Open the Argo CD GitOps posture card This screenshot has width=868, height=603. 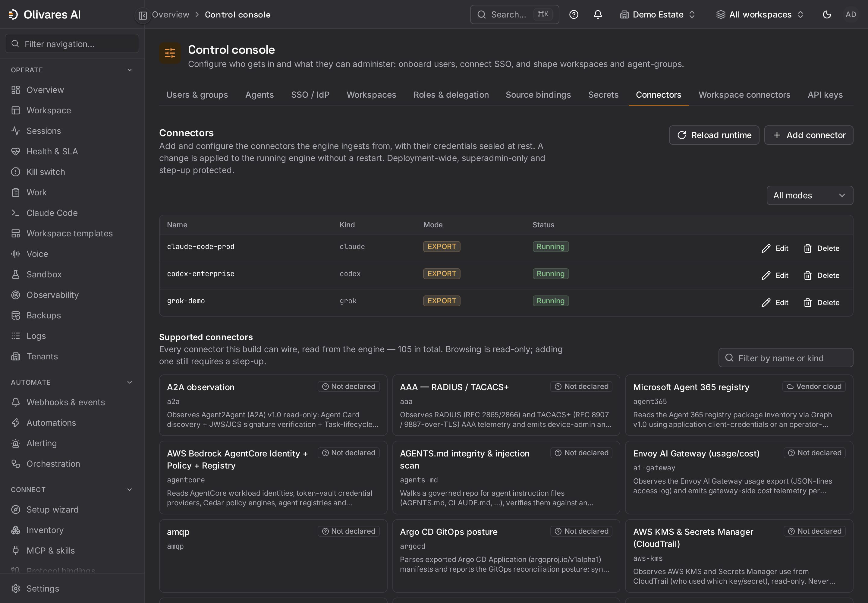[506, 556]
